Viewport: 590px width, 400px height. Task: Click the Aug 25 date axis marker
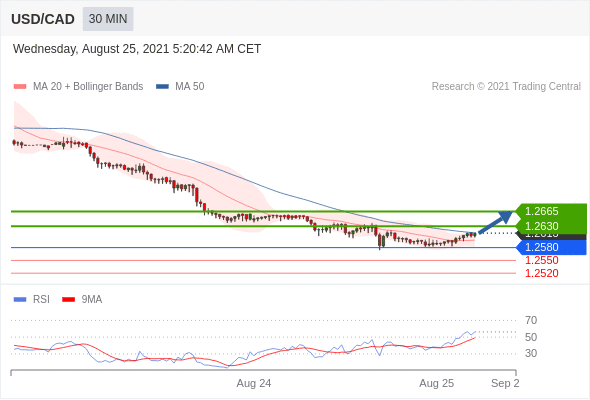436,383
